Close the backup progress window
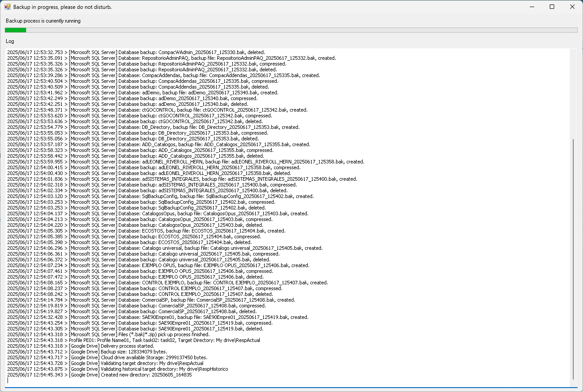 point(572,7)
